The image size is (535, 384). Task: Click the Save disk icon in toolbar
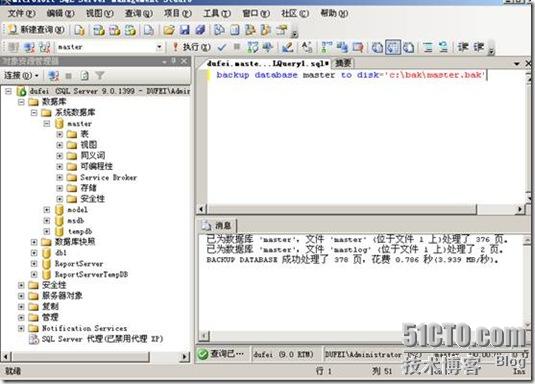click(185, 30)
